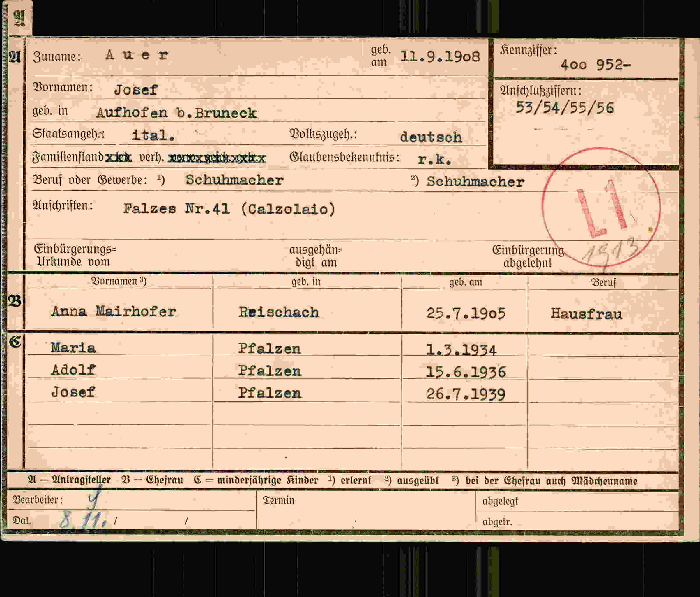The height and width of the screenshot is (597, 700).
Task: Click the 'Vornamen 3)' column header
Action: click(119, 281)
